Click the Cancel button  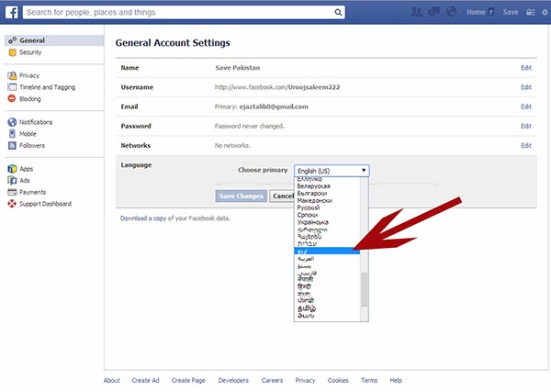[x=282, y=196]
